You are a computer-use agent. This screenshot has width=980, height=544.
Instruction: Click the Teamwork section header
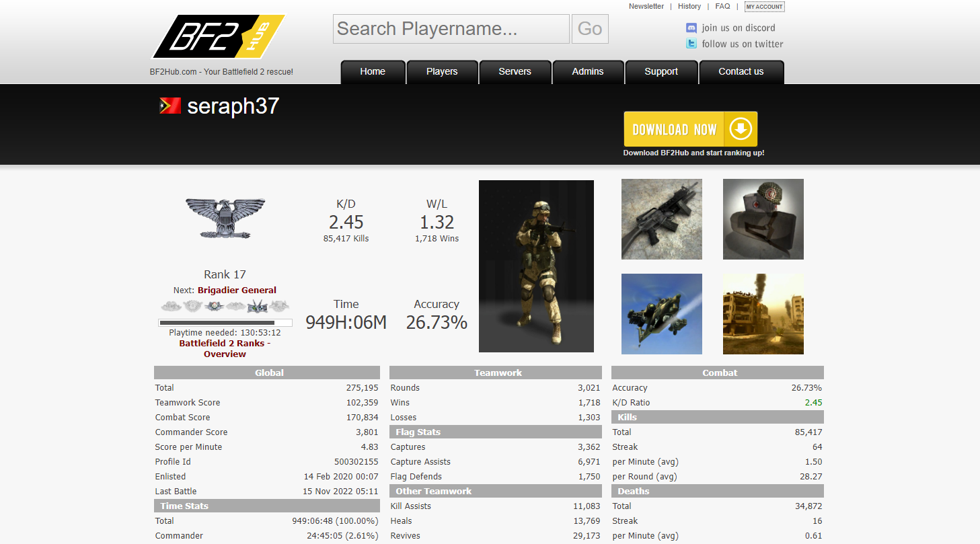coord(496,373)
